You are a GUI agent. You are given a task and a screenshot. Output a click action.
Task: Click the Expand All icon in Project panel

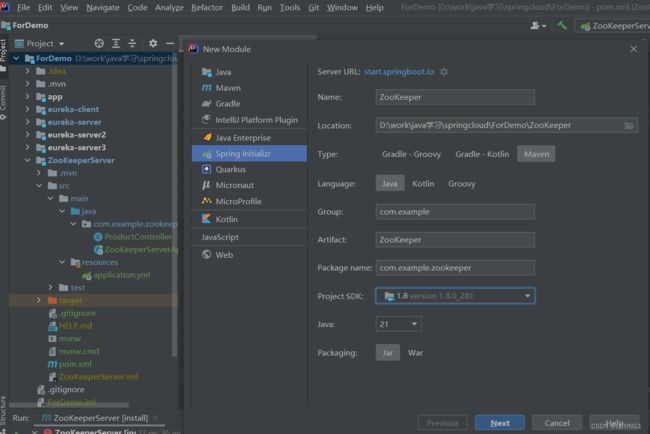(116, 43)
